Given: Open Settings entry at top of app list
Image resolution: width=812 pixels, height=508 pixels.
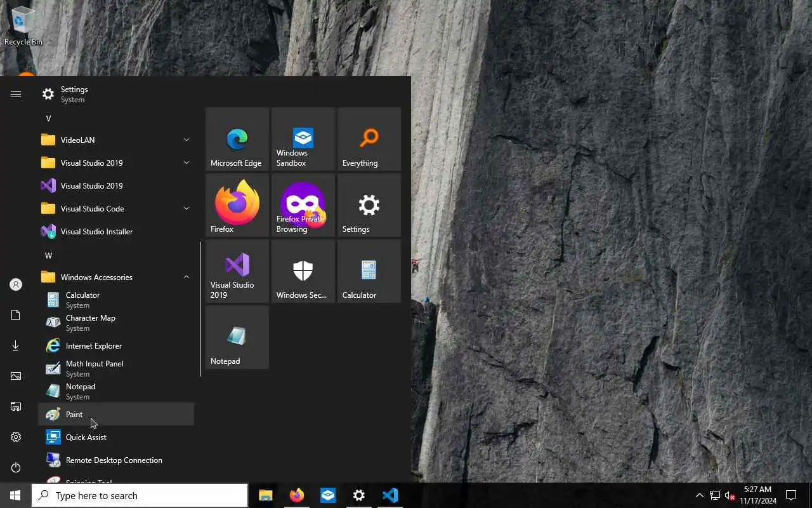Looking at the screenshot, I should (116, 94).
